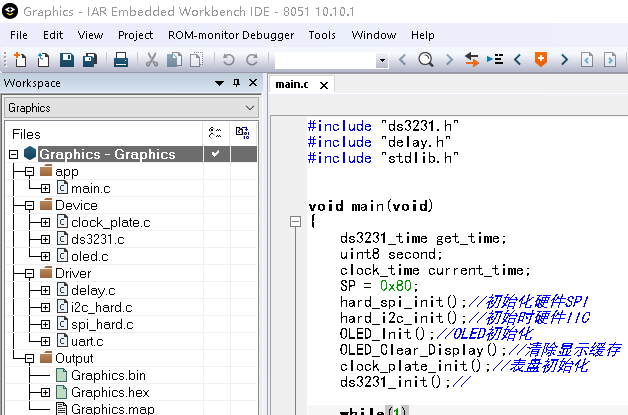Collapse the Device folder
The width and height of the screenshot is (628, 415).
[x=29, y=206]
